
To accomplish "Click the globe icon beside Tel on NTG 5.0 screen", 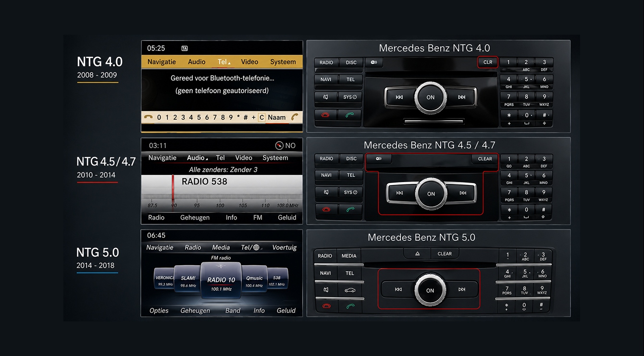I will pyautogui.click(x=256, y=247).
